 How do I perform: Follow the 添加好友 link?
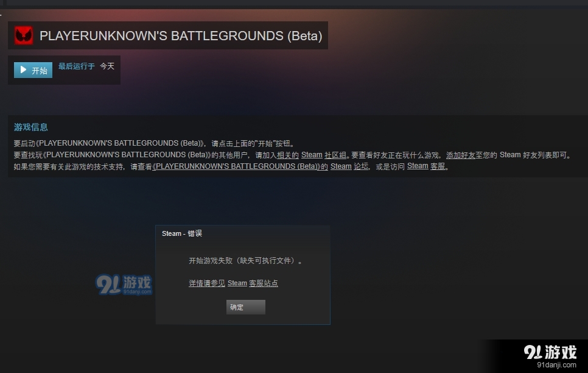click(x=461, y=155)
